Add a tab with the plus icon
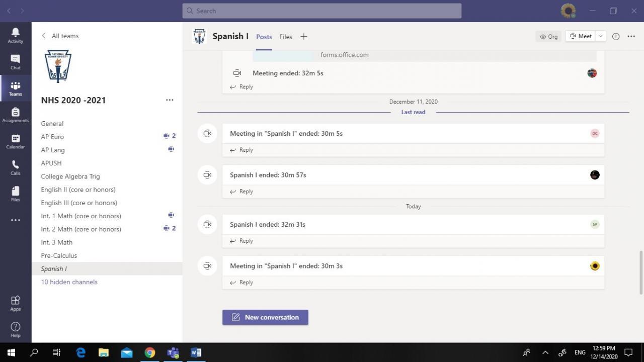This screenshot has width=644, height=362. tap(303, 36)
